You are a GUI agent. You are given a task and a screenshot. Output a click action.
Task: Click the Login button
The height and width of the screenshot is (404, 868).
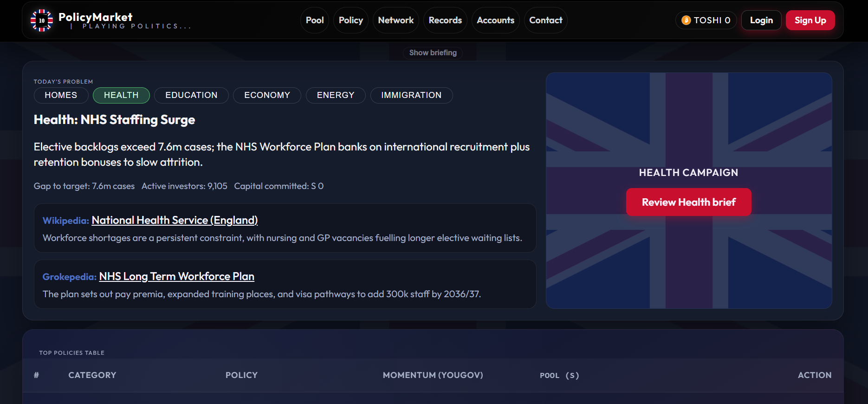pos(761,20)
